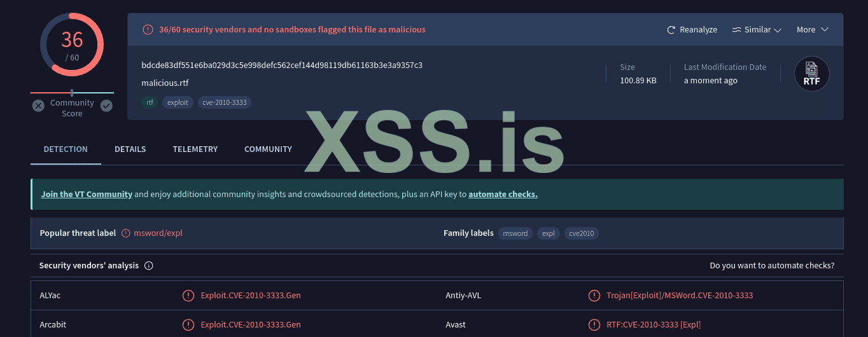This screenshot has width=868, height=337.
Task: Follow the automate checks link
Action: pos(503,195)
